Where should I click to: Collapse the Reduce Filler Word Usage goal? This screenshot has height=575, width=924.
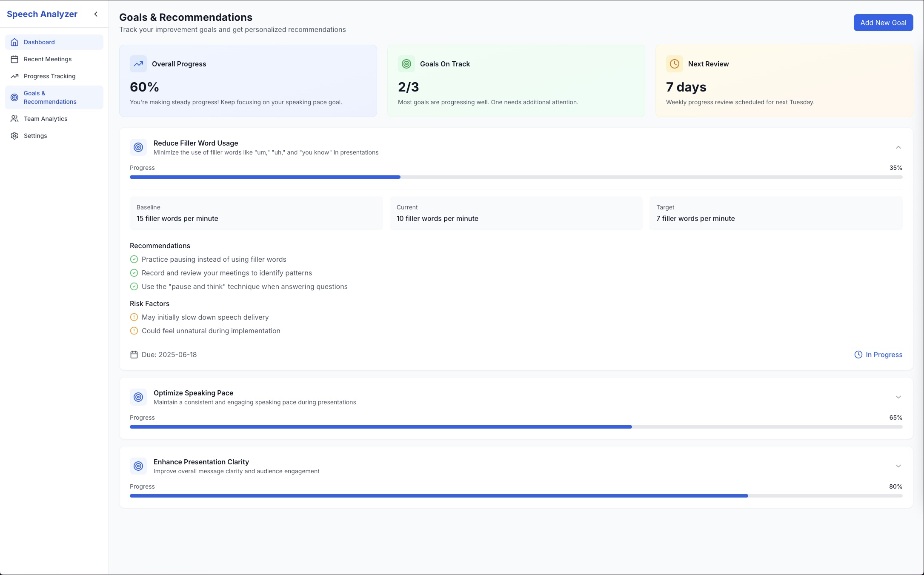(898, 147)
